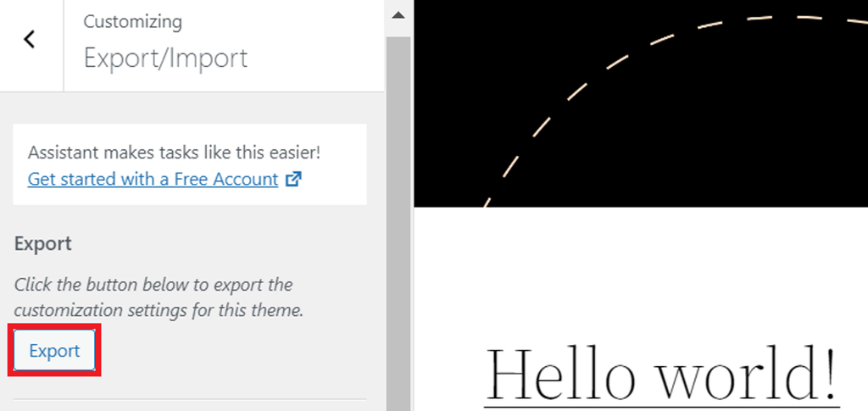Click the Assistant makes tasks easier notice text

174,153
